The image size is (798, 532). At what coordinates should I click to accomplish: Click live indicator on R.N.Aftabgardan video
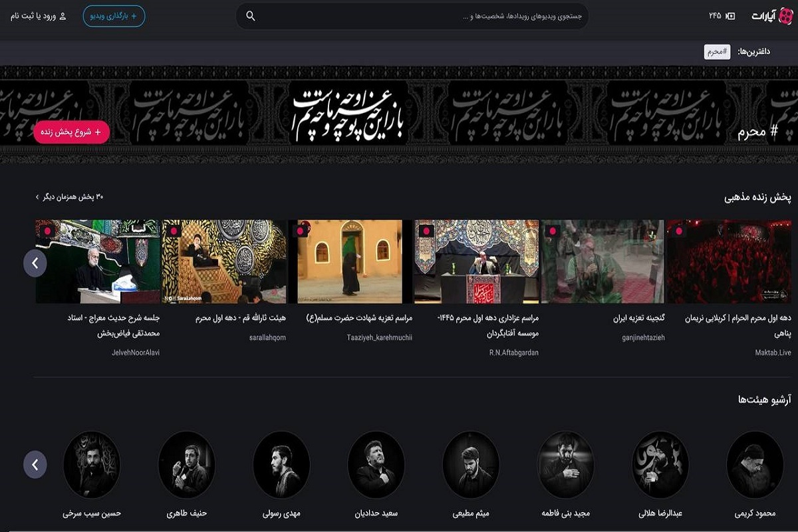click(427, 231)
